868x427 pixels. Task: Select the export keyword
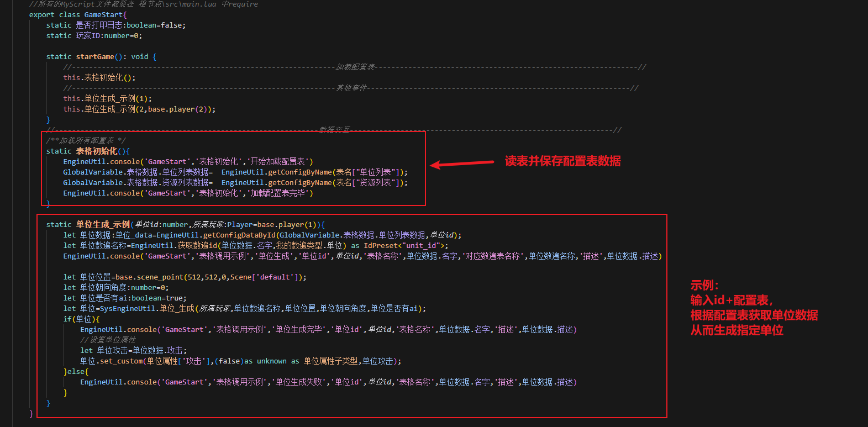point(42,15)
